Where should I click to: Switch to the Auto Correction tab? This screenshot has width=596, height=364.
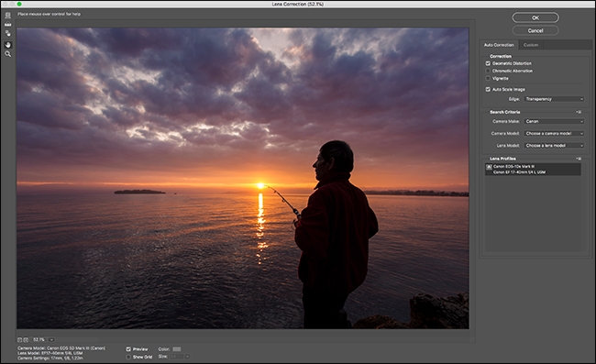click(x=499, y=45)
